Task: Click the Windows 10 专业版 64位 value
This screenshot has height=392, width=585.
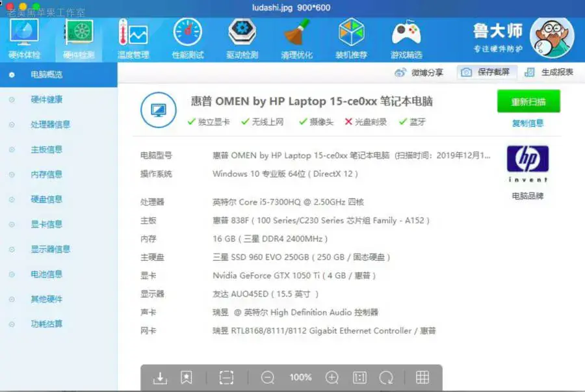Action: tap(285, 174)
